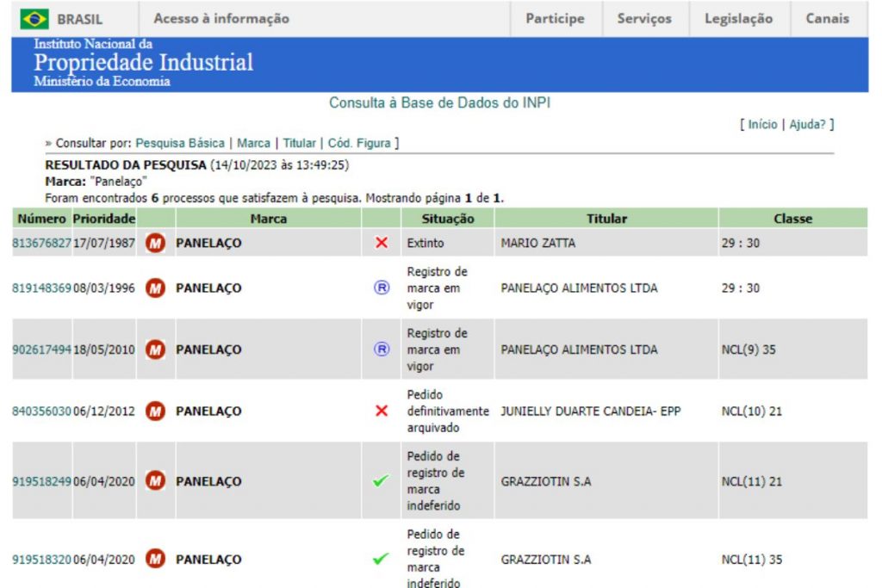Click the M mark icon for process 813676827

coord(155,243)
